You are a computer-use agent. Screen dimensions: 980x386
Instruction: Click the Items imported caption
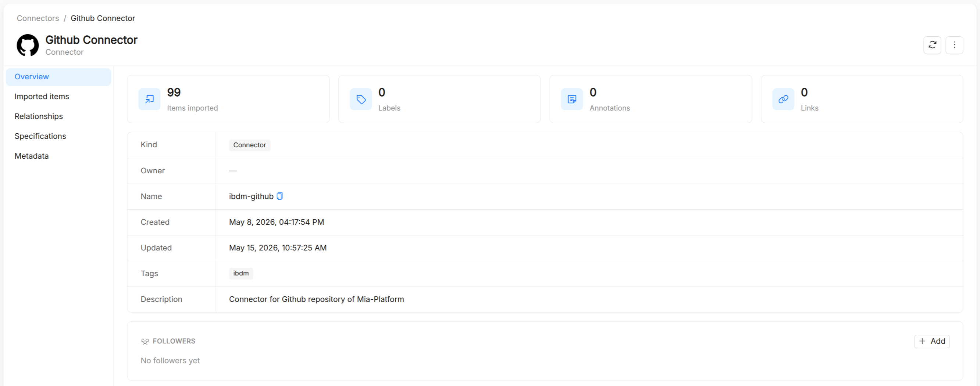pos(192,108)
